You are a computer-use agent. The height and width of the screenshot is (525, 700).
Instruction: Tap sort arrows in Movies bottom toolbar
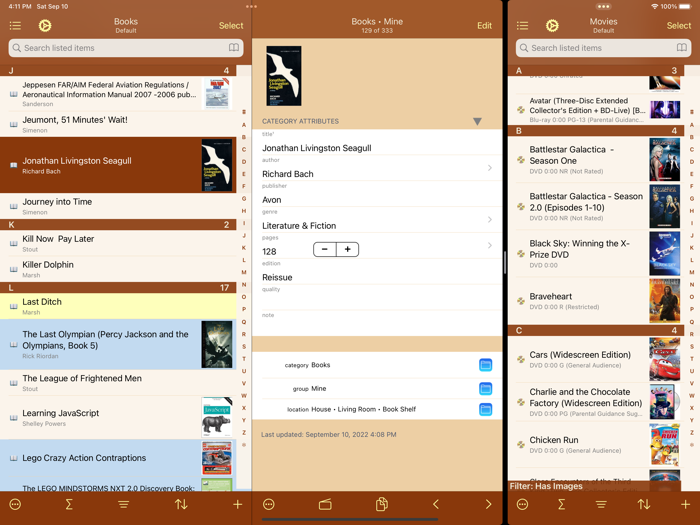pyautogui.click(x=643, y=504)
